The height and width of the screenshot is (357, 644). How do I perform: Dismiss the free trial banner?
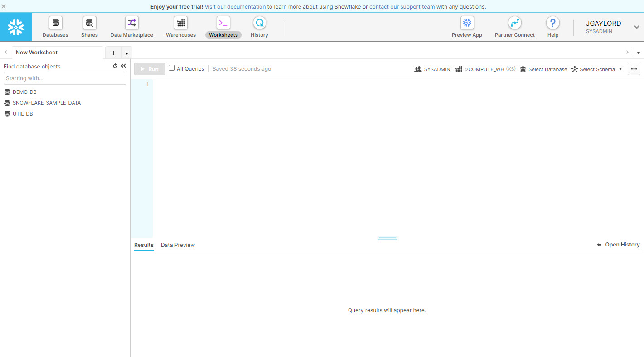pos(4,6)
